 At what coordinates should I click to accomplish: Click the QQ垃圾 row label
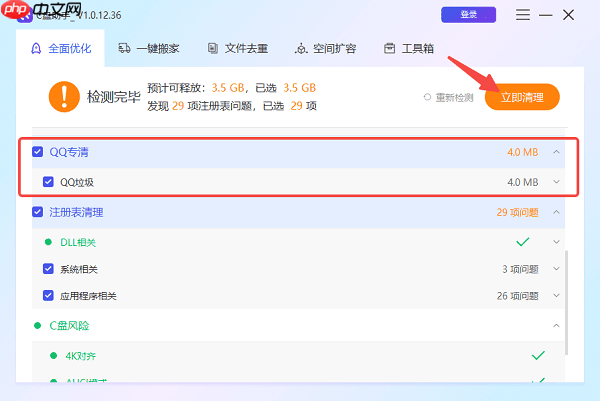point(77,182)
